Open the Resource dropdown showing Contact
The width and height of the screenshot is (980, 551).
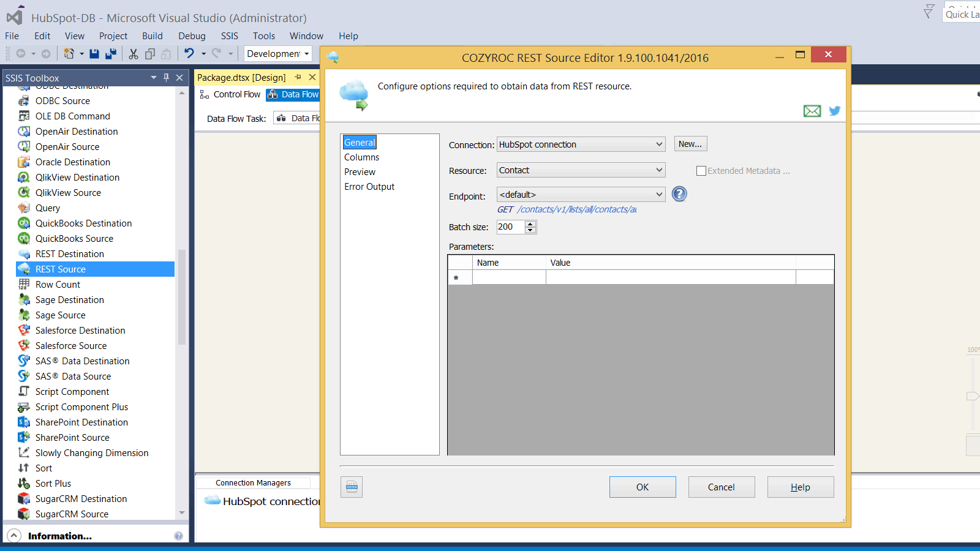point(581,170)
